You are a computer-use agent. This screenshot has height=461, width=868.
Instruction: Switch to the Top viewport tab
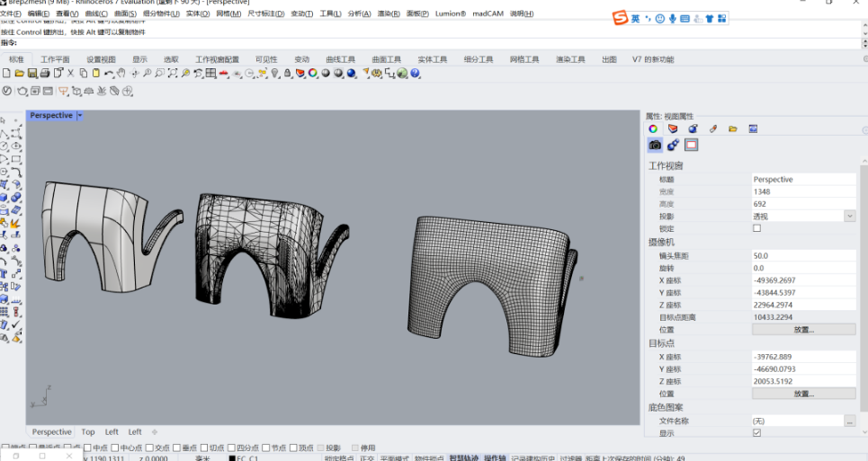tap(88, 431)
